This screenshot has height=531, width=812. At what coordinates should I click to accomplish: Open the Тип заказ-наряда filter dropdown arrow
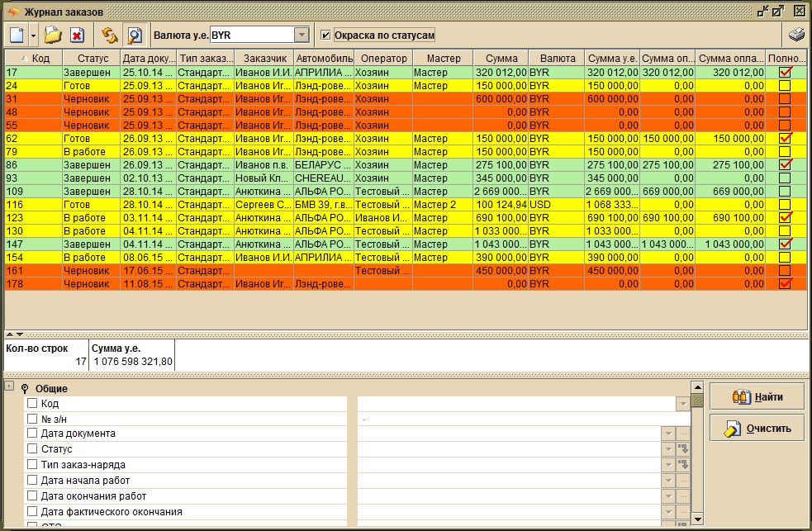tap(668, 465)
